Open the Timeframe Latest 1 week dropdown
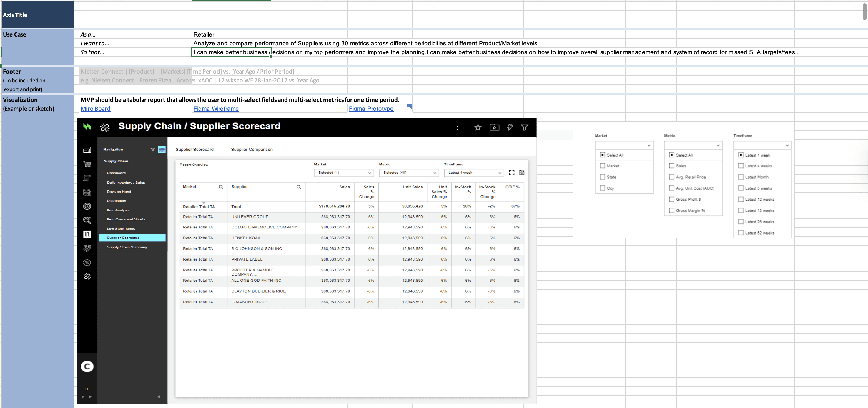 pyautogui.click(x=473, y=173)
